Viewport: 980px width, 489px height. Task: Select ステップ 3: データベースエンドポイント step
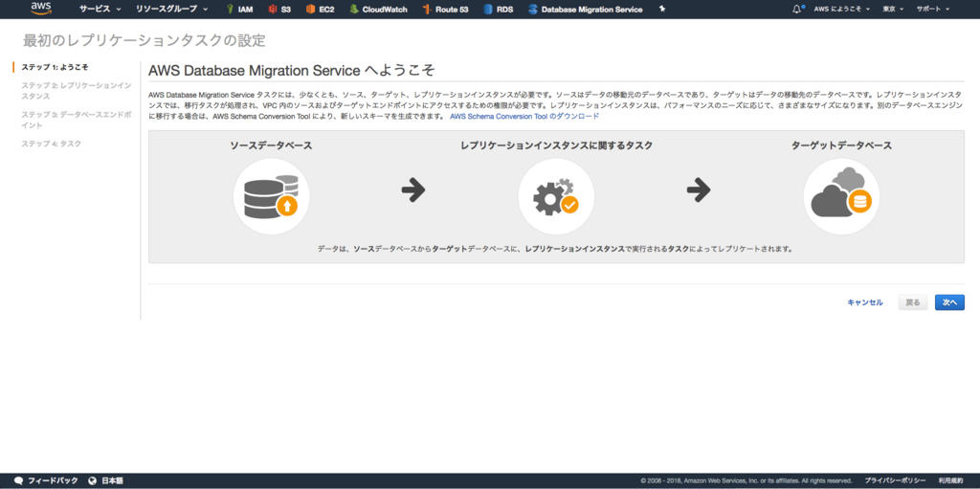pyautogui.click(x=77, y=120)
